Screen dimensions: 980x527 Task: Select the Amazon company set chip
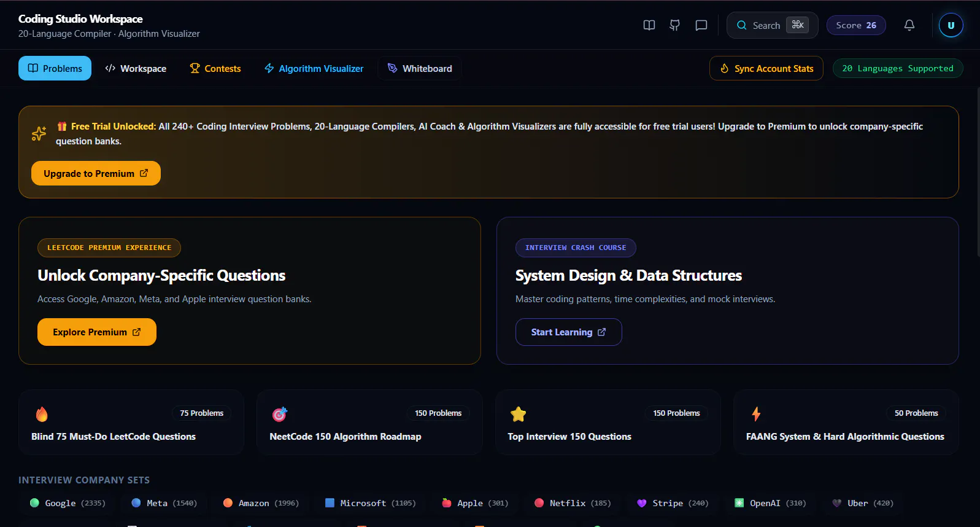[261, 503]
